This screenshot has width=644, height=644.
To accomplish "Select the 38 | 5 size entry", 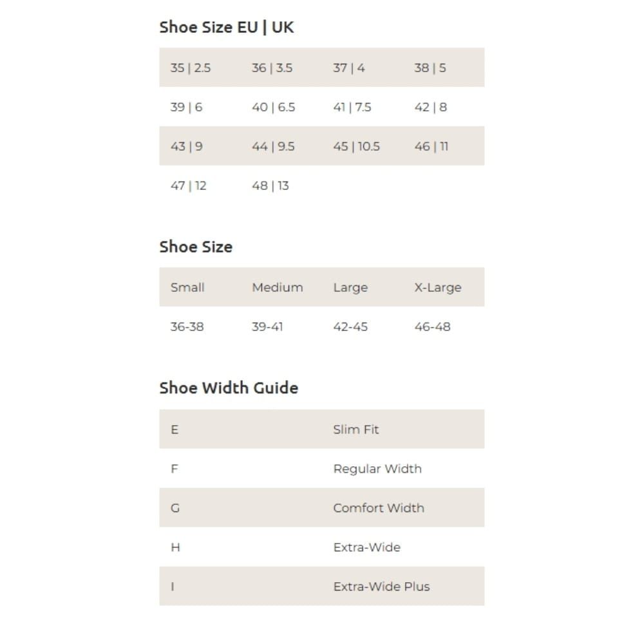I will tap(430, 68).
